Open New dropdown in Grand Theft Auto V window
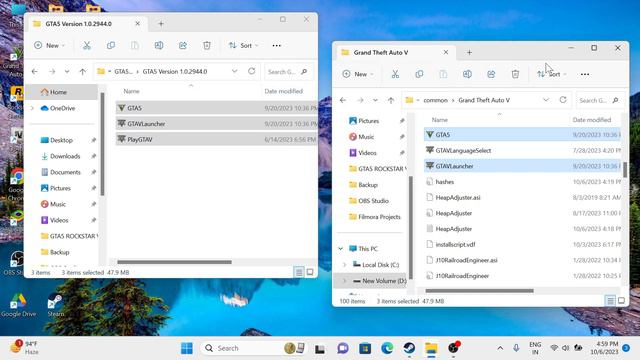 [x=358, y=74]
